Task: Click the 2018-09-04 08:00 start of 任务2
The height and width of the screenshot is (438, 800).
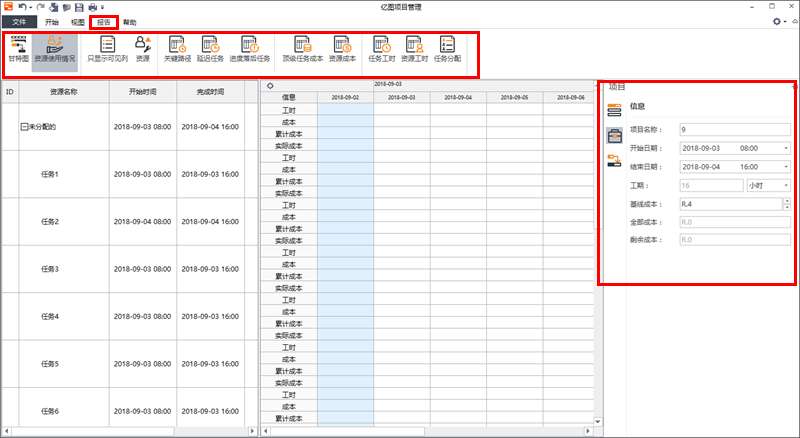Action: (142, 222)
